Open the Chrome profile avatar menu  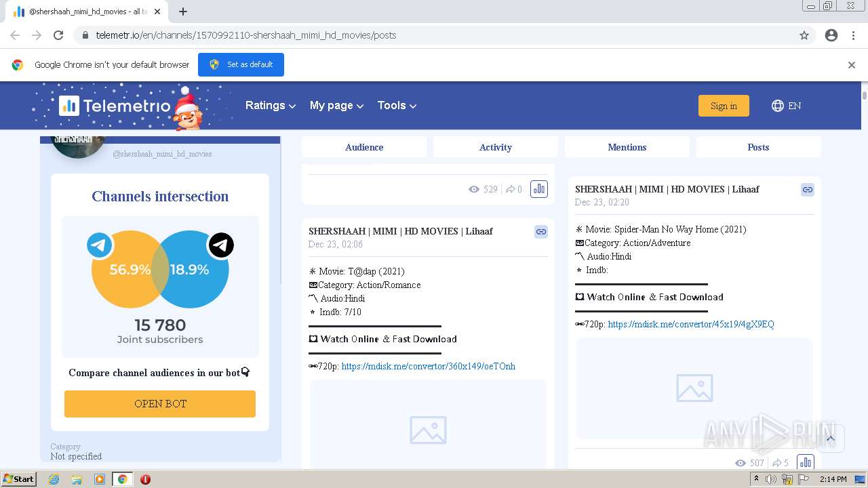(831, 35)
